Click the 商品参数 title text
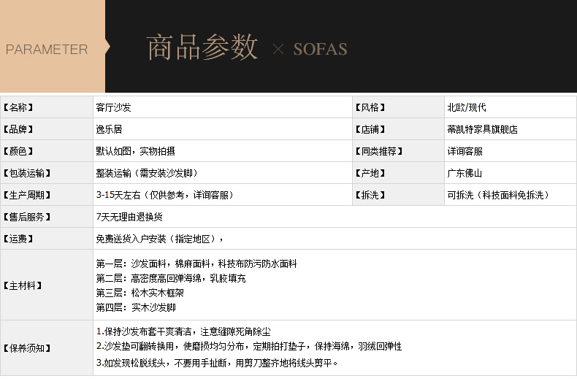577x392 pixels. pos(202,47)
